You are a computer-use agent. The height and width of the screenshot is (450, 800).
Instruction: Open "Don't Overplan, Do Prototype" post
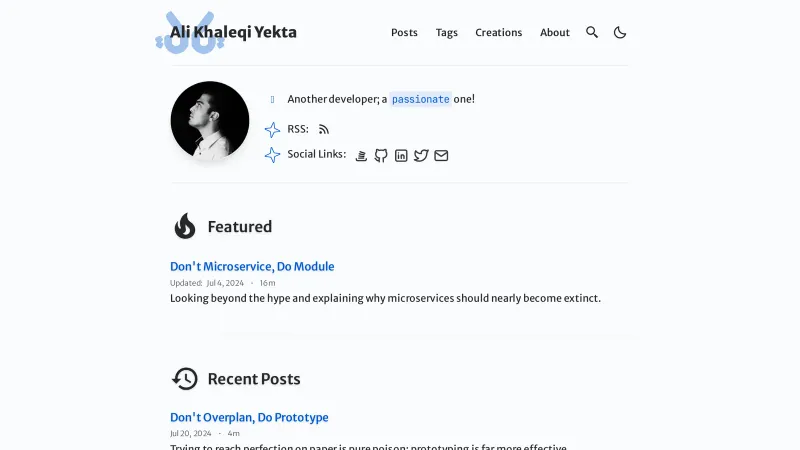(249, 417)
